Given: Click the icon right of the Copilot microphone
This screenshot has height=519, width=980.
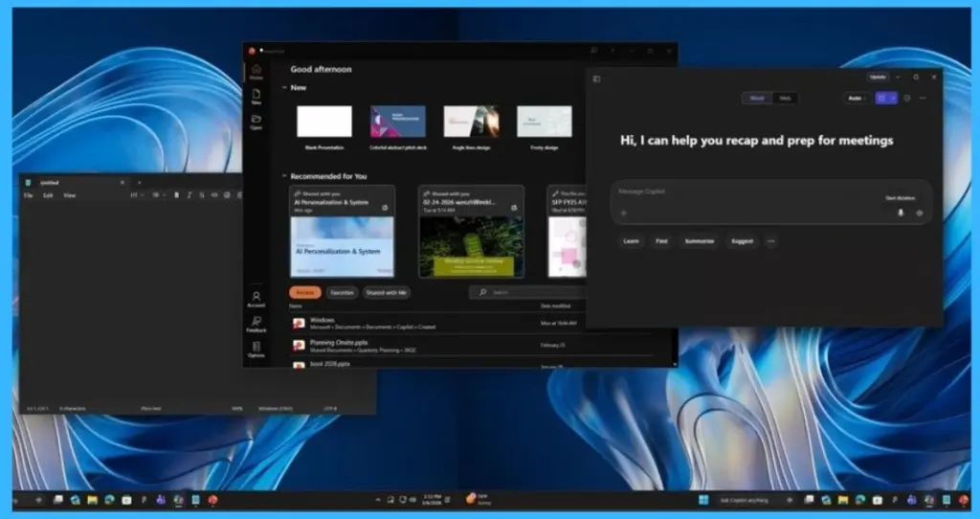Looking at the screenshot, I should [920, 214].
